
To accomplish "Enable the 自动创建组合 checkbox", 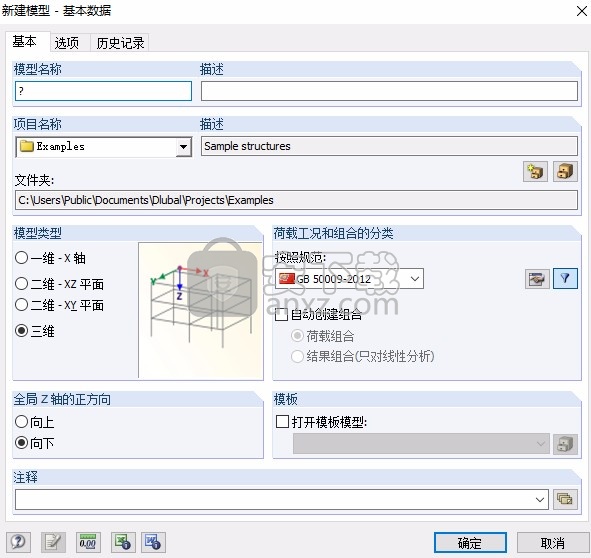I will point(319,314).
